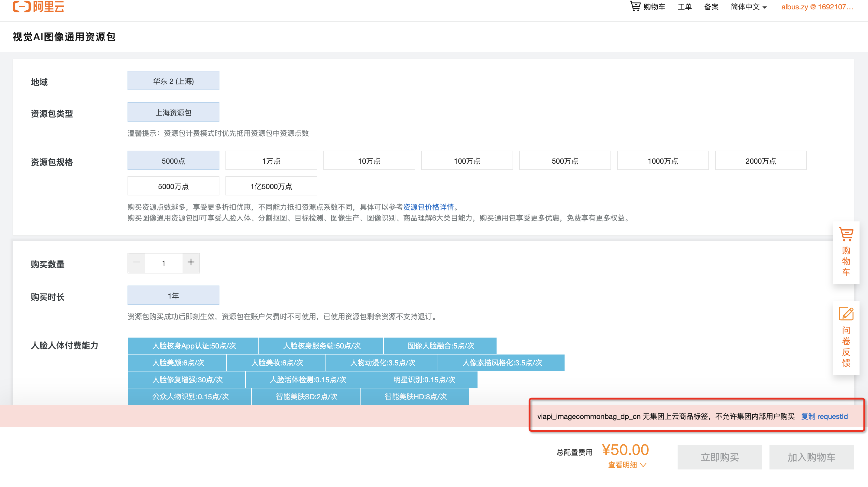Screen dimensions: 868x487
Task: Open the albus.zy account menu
Action: click(x=817, y=7)
